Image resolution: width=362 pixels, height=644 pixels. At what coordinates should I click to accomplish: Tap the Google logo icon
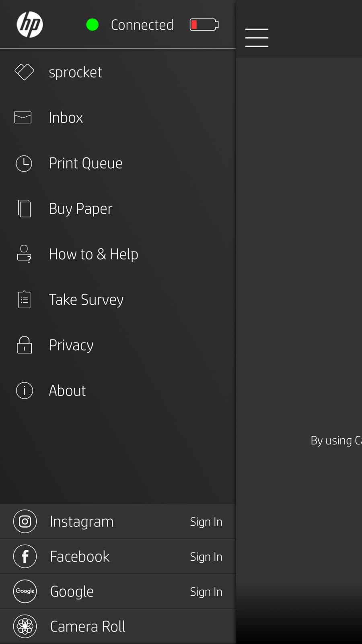pos(25,591)
